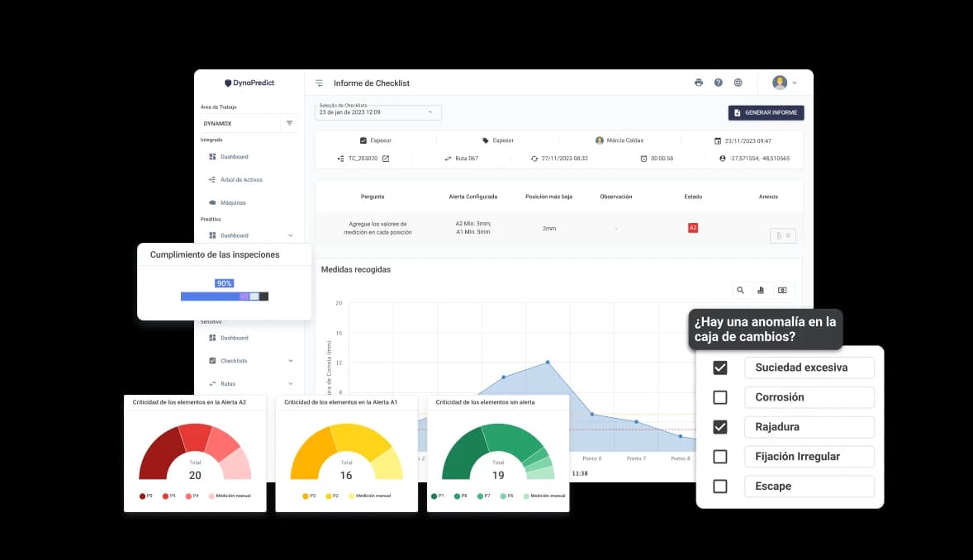
Task: Click the chart screenshot camera icon
Action: pyautogui.click(x=781, y=290)
